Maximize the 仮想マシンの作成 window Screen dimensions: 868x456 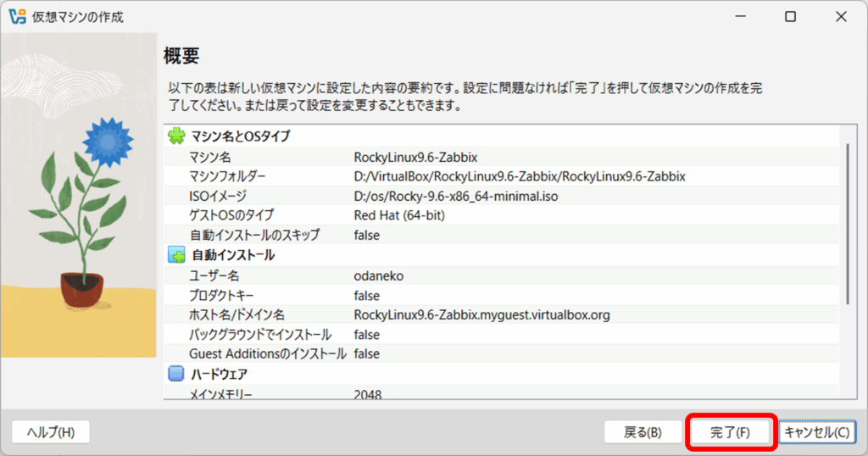coord(791,17)
